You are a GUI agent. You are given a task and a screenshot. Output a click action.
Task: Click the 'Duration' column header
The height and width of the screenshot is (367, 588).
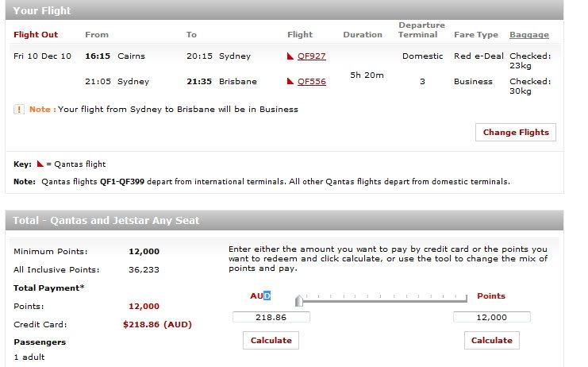(363, 34)
